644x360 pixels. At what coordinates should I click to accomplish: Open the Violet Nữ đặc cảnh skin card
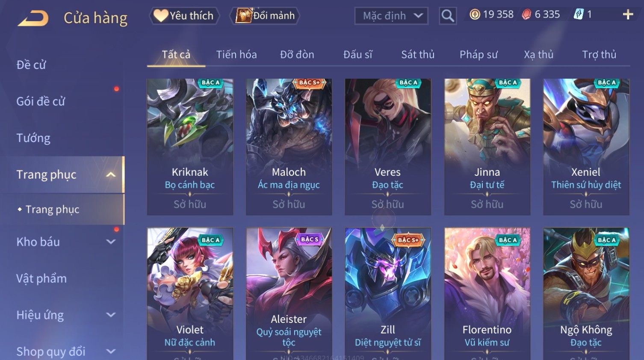tap(190, 294)
